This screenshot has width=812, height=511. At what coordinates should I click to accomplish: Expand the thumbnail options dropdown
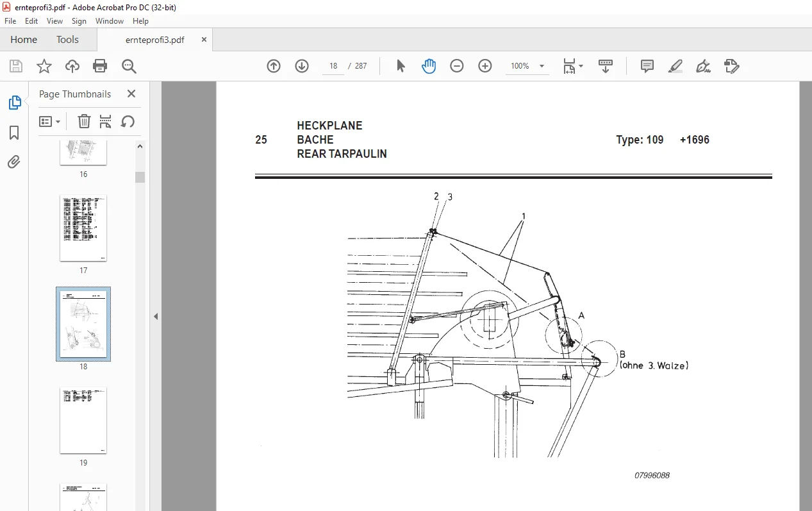(49, 121)
